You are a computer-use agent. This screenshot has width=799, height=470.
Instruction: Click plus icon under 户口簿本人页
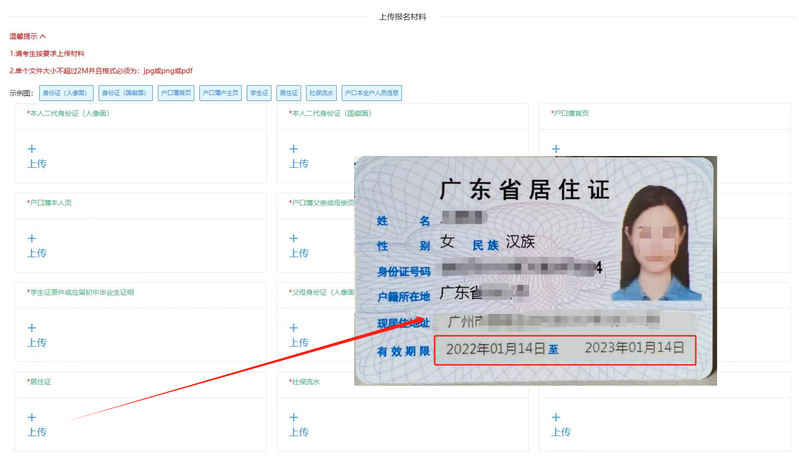31,239
